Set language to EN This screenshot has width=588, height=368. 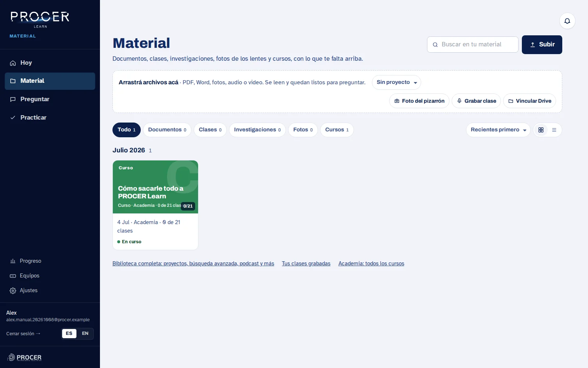click(85, 333)
